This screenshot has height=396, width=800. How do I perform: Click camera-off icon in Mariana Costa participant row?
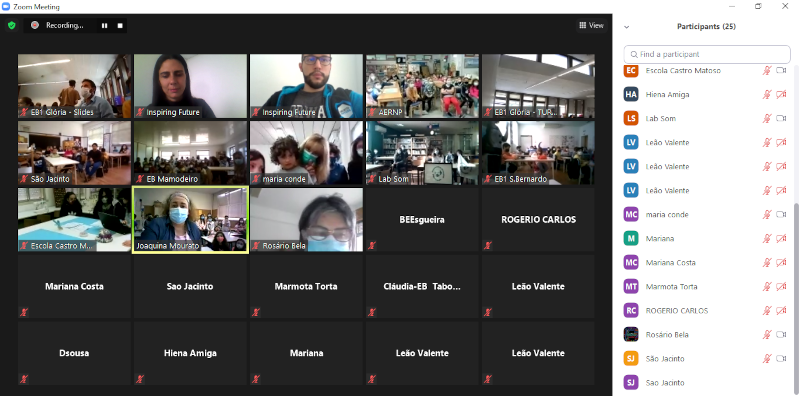[781, 262]
